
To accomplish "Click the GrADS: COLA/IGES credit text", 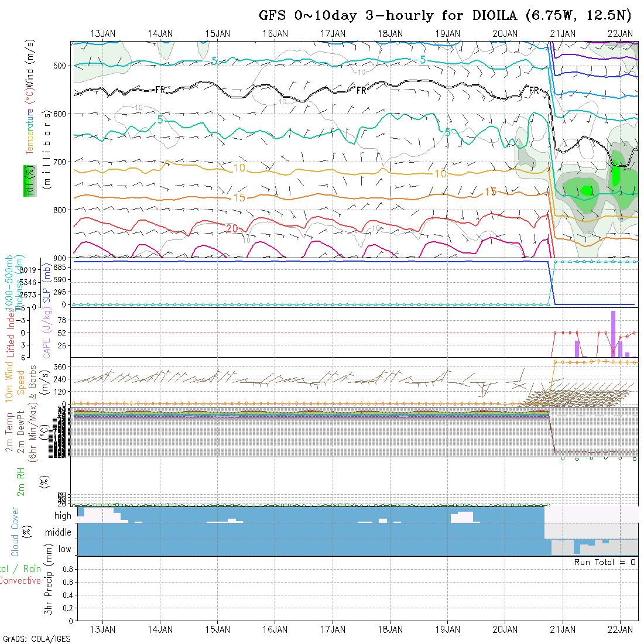I will click(x=36, y=639).
